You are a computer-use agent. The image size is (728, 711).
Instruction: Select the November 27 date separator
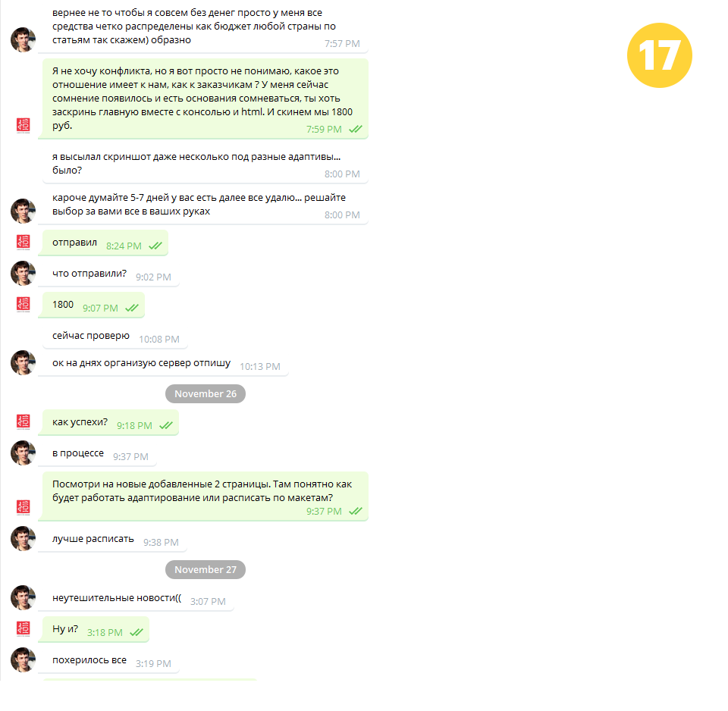click(206, 569)
